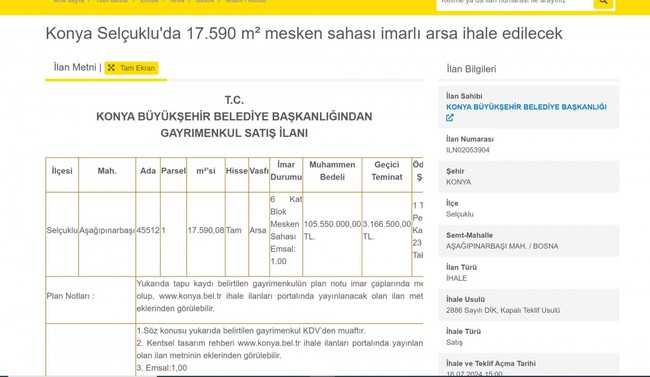Click the KONYA city value
Viewport: 650px width, 377px height.
click(458, 182)
